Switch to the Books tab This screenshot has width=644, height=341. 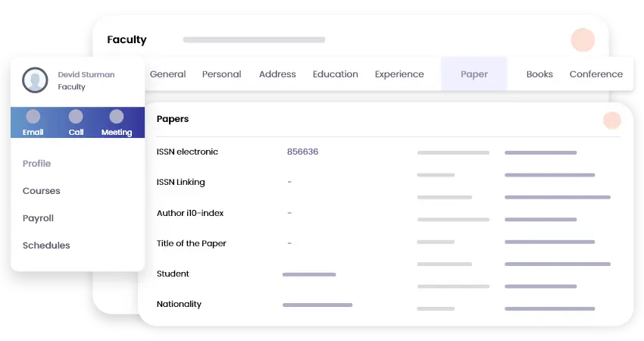click(539, 74)
